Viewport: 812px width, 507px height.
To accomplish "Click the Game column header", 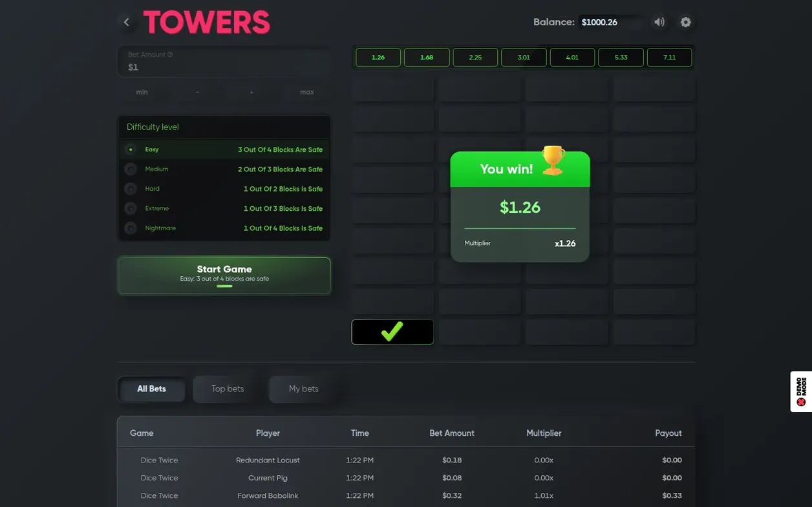I will 142,433.
